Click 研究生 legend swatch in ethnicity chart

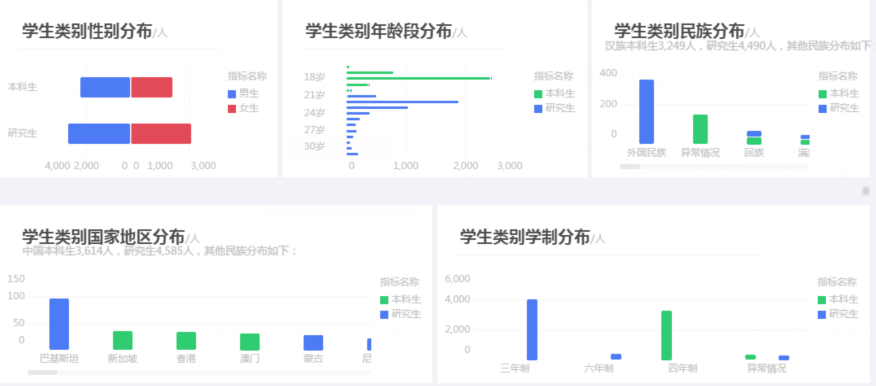(x=822, y=109)
